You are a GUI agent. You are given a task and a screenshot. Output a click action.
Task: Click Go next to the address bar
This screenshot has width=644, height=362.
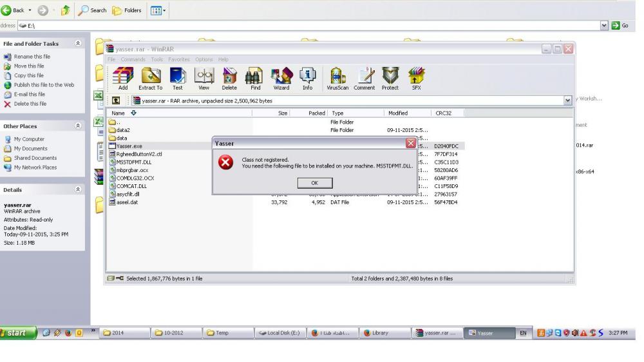620,26
